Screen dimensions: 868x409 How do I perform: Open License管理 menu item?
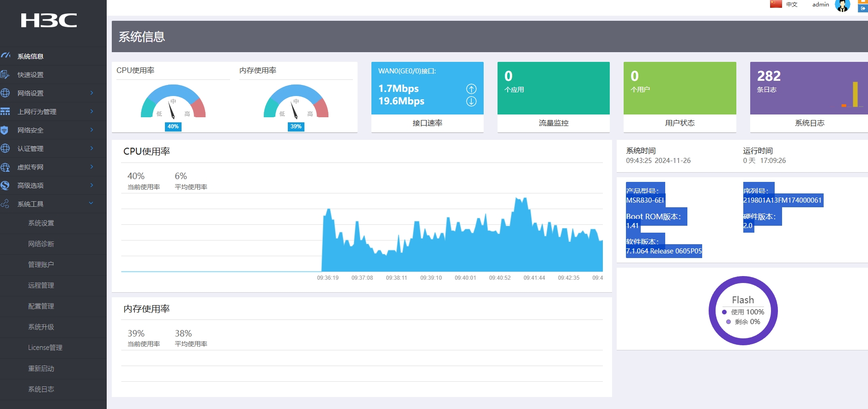coord(45,348)
